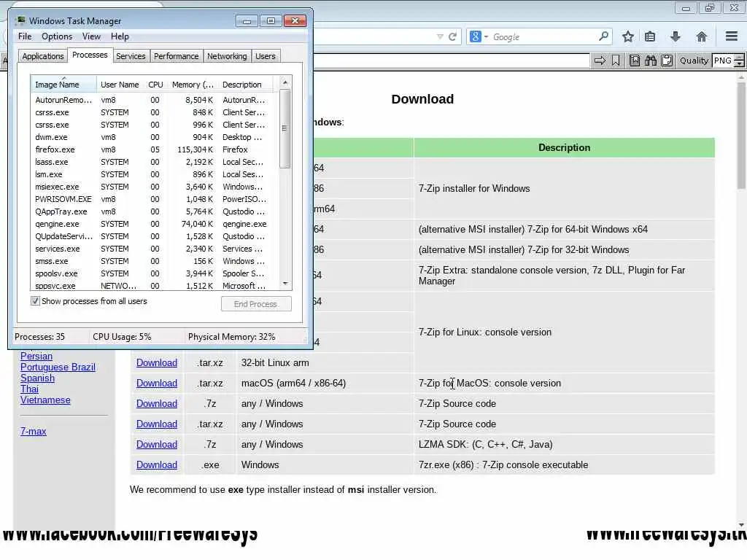747x560 pixels.
Task: Go to the Firefox home page
Action: point(701,36)
